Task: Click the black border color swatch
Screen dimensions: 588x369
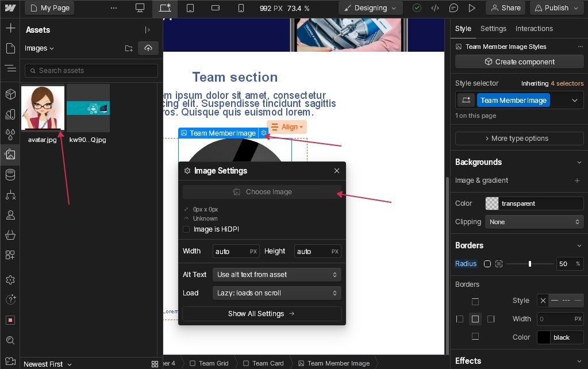Action: (x=544, y=337)
